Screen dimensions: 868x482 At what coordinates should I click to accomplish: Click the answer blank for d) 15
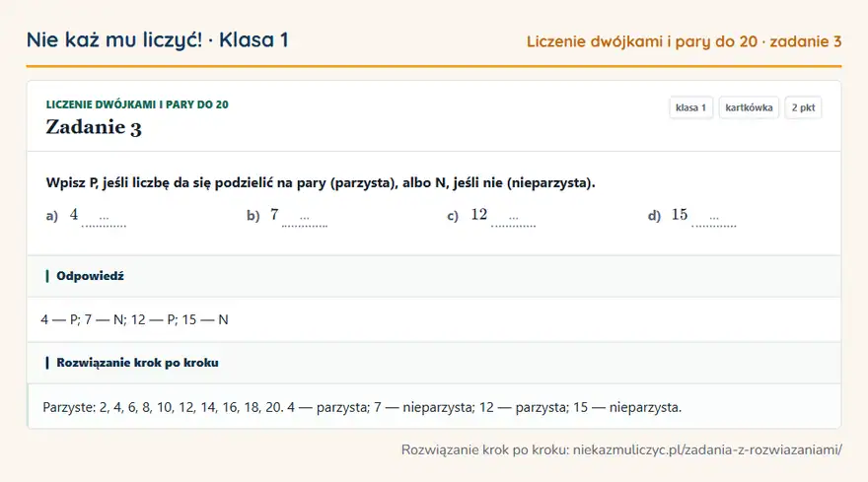coord(714,219)
